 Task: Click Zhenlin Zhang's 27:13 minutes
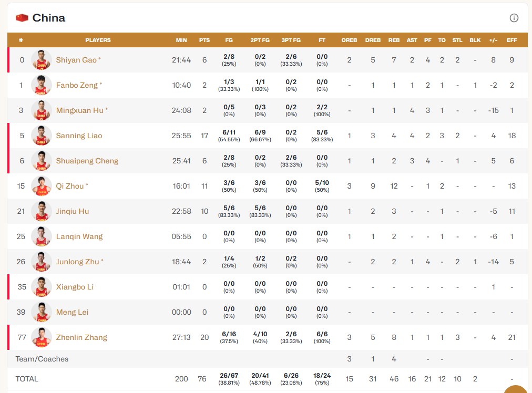coord(181,337)
